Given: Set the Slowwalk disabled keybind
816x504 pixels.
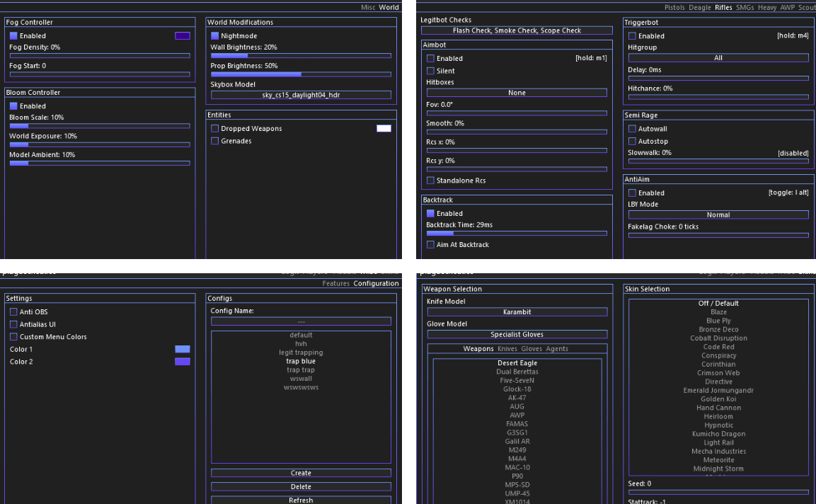Looking at the screenshot, I should tap(793, 153).
